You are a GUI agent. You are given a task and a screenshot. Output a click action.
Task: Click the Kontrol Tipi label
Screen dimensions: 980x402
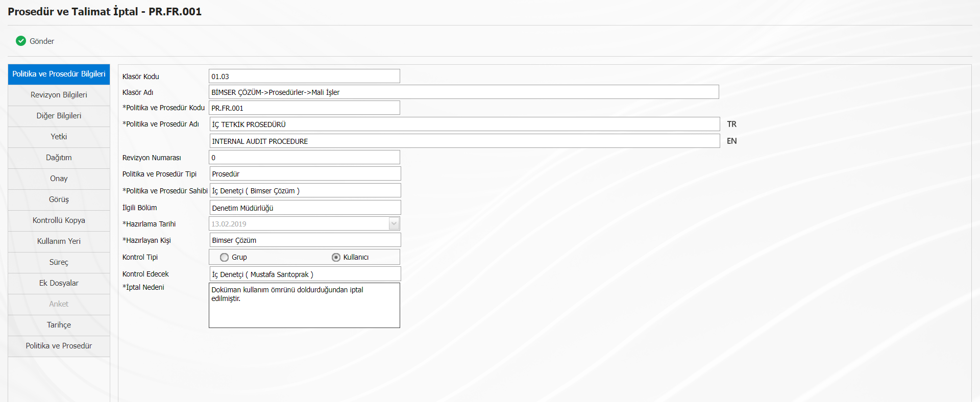pyautogui.click(x=140, y=257)
